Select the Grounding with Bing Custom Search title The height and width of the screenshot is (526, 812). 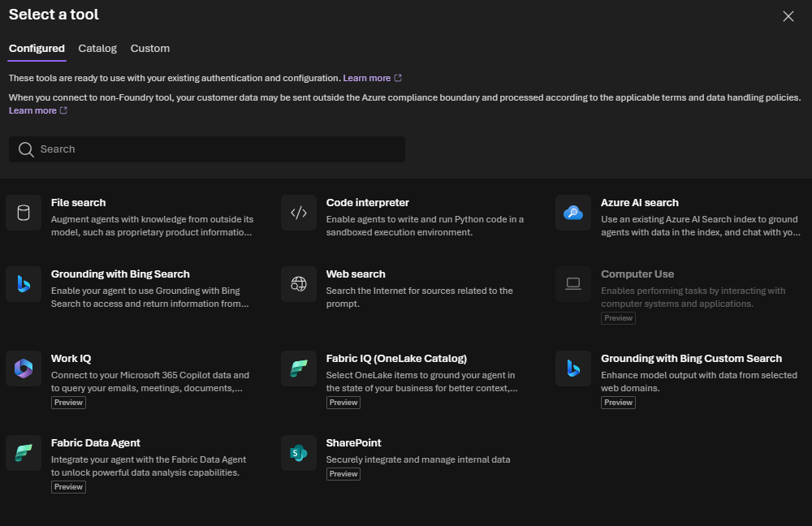pos(691,358)
